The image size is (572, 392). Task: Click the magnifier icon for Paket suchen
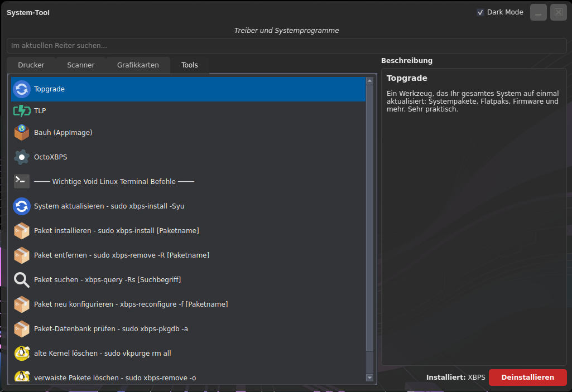coord(22,279)
